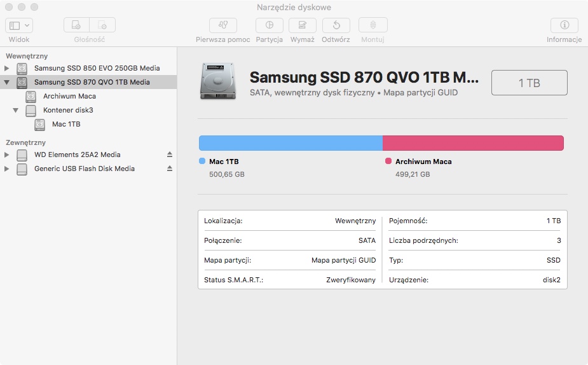Run Pierwsza pomoc first aid
This screenshot has width=588, height=365.
click(x=223, y=25)
